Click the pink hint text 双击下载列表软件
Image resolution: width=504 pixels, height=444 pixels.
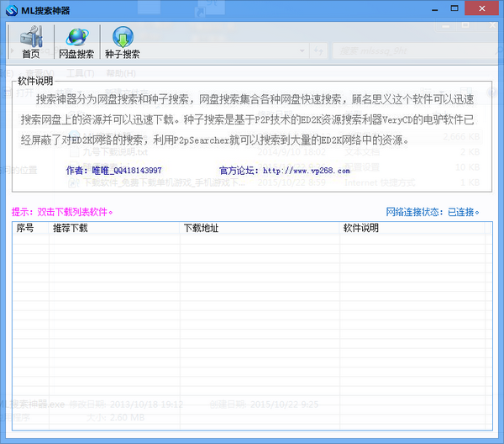tap(63, 212)
